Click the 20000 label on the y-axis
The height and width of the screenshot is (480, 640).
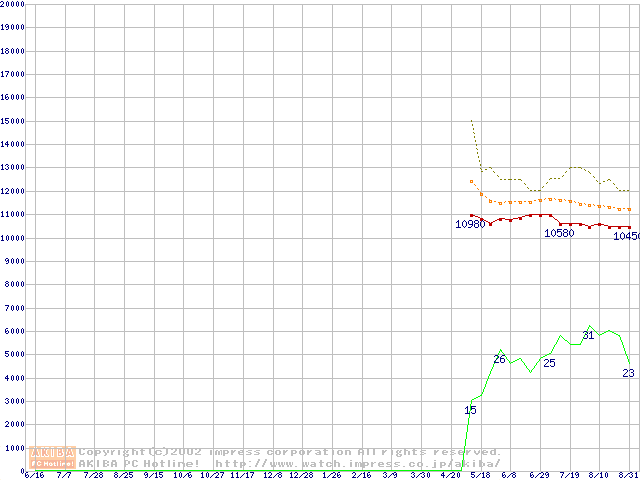click(x=12, y=4)
